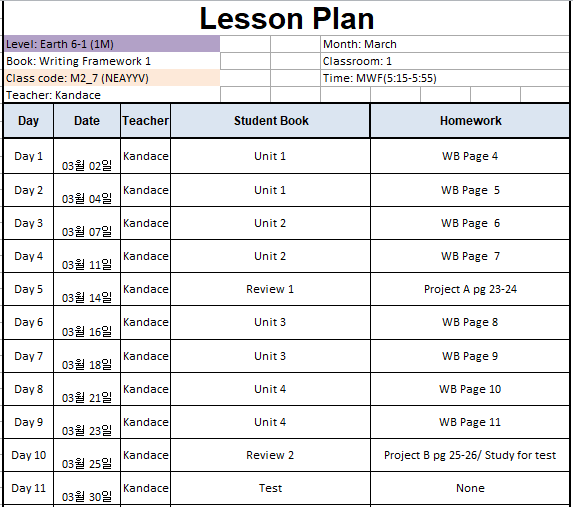Select the Project A pg 23-24 cell
The height and width of the screenshot is (507, 573).
[470, 289]
